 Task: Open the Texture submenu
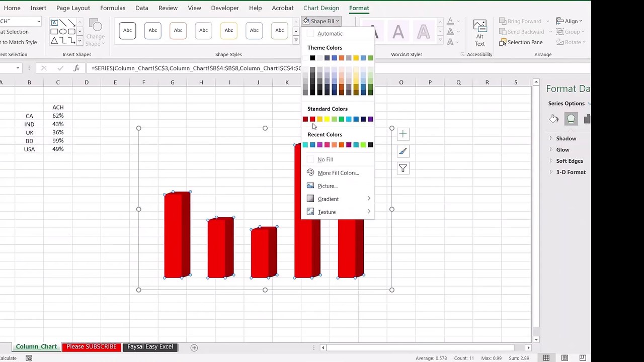tap(338, 212)
